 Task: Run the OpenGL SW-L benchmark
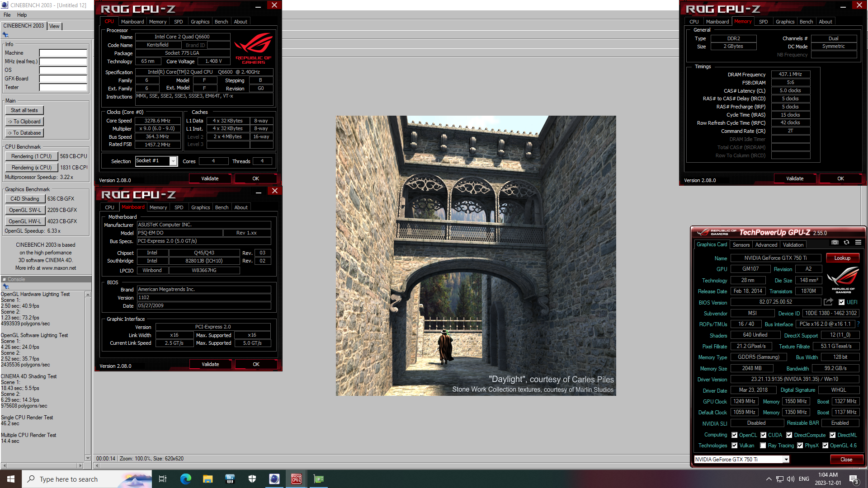[25, 210]
